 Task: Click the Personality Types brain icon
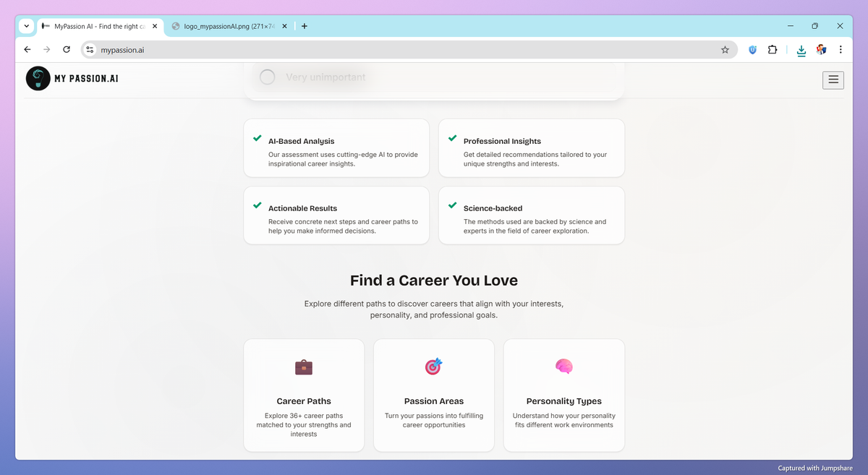[x=563, y=367]
